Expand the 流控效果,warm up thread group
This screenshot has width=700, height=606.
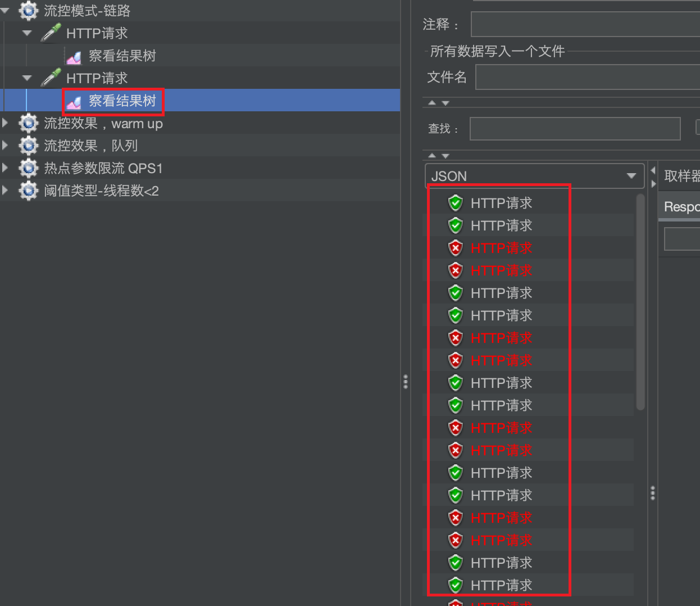point(5,123)
